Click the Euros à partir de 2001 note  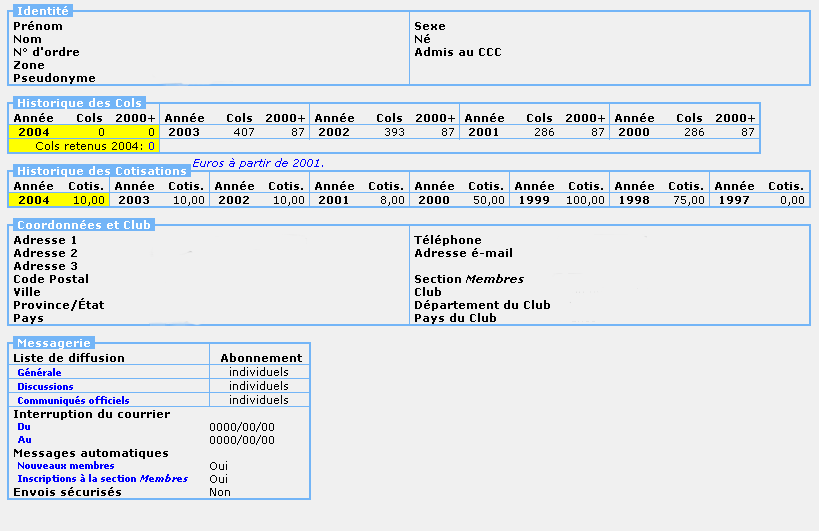pyautogui.click(x=258, y=163)
